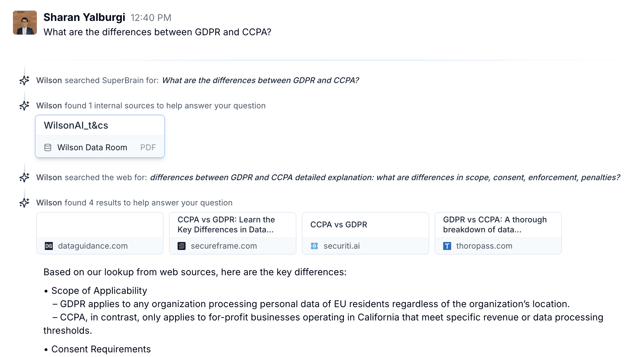Click the Scope of Applicability bullet heading

[99, 291]
